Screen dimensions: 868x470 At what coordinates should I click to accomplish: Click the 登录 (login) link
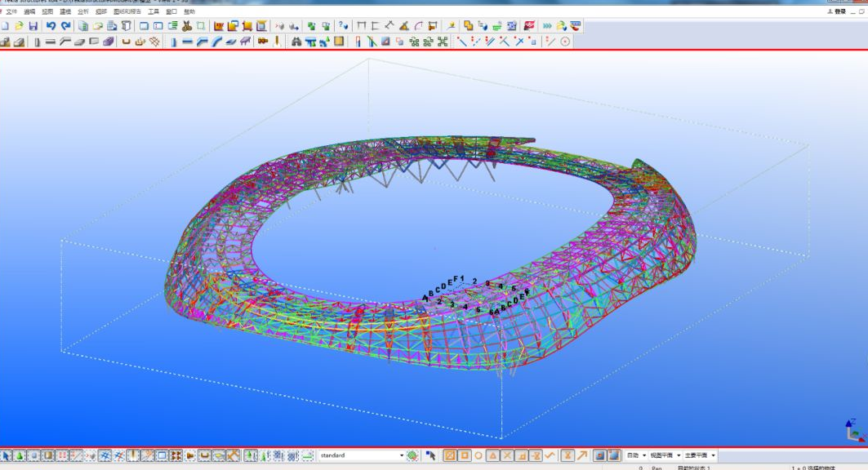pyautogui.click(x=840, y=11)
